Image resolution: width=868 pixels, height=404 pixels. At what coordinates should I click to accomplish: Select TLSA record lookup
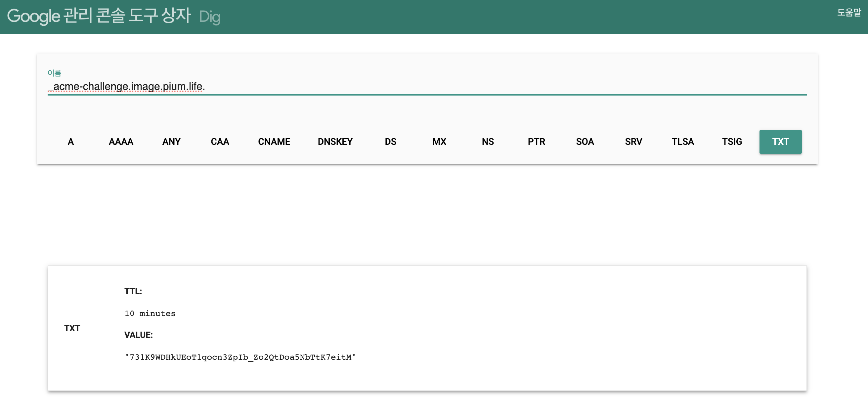tap(683, 142)
